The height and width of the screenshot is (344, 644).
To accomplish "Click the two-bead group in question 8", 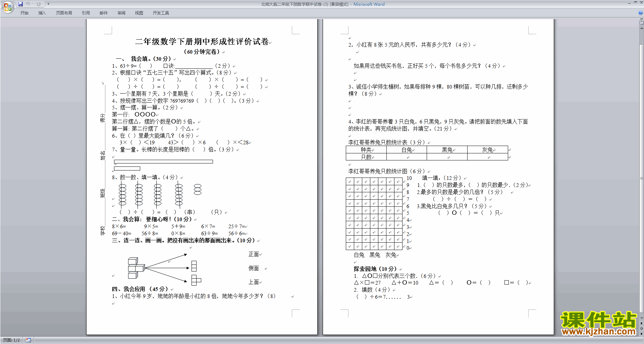I will click(x=198, y=189).
